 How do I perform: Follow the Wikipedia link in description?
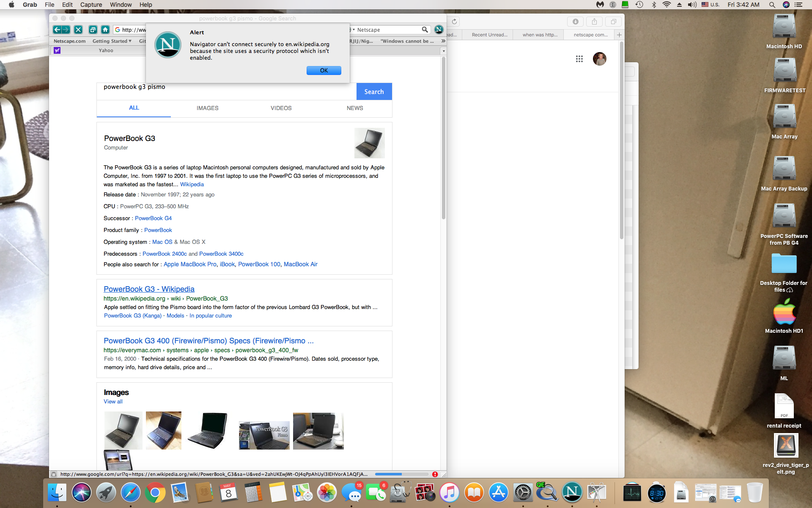(192, 184)
